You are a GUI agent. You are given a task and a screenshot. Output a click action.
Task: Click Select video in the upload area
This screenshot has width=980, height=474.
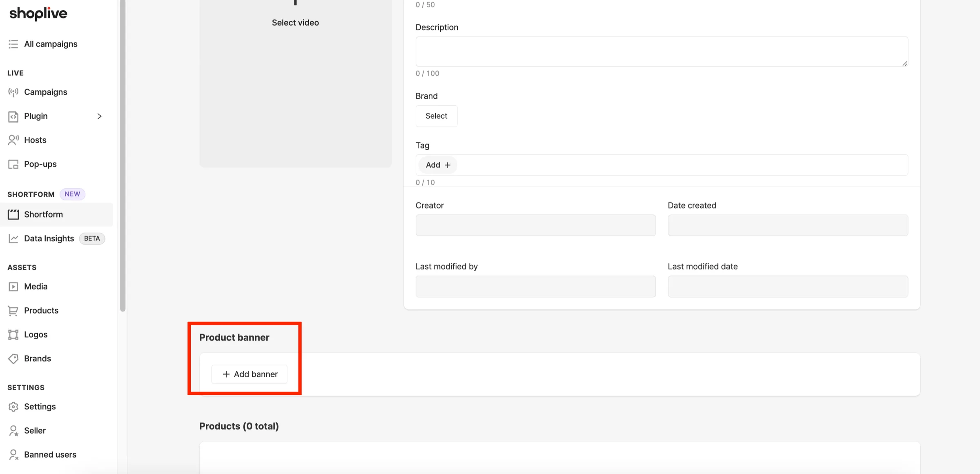tap(295, 23)
